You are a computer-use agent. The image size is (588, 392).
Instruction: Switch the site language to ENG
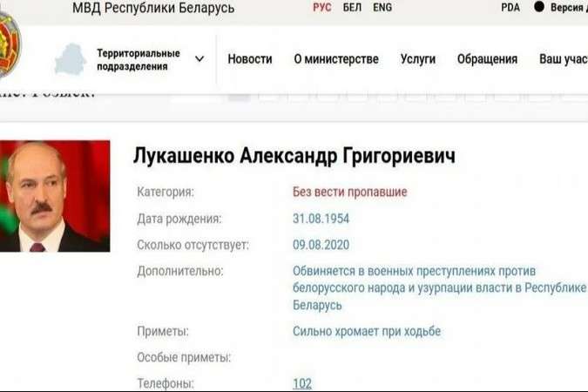point(382,8)
